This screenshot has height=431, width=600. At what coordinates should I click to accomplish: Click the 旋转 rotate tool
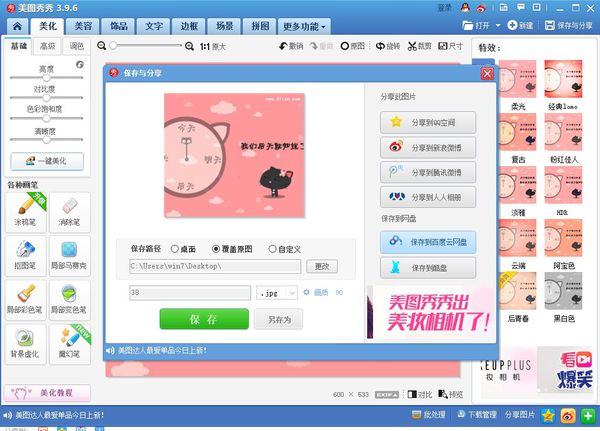pos(387,46)
